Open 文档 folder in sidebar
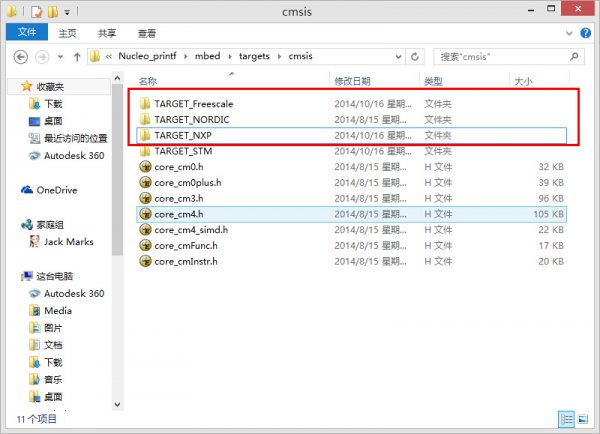600x434 pixels. (x=53, y=345)
